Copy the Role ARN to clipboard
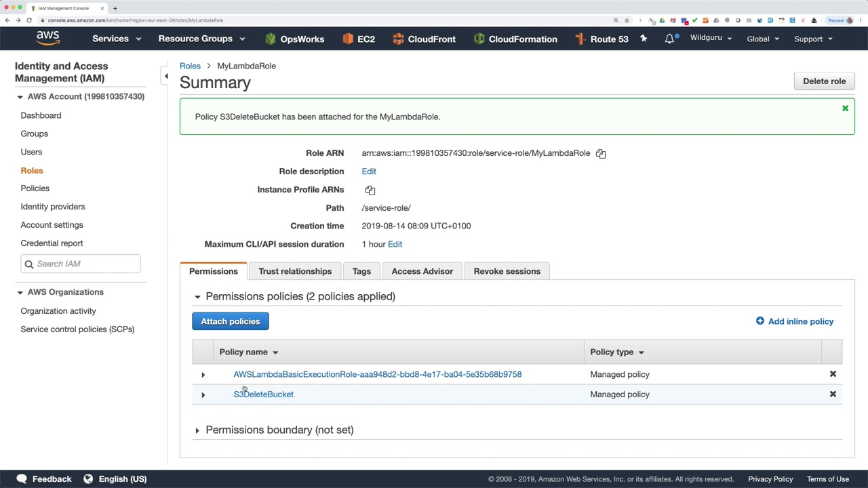This screenshot has height=488, width=868. click(x=601, y=154)
